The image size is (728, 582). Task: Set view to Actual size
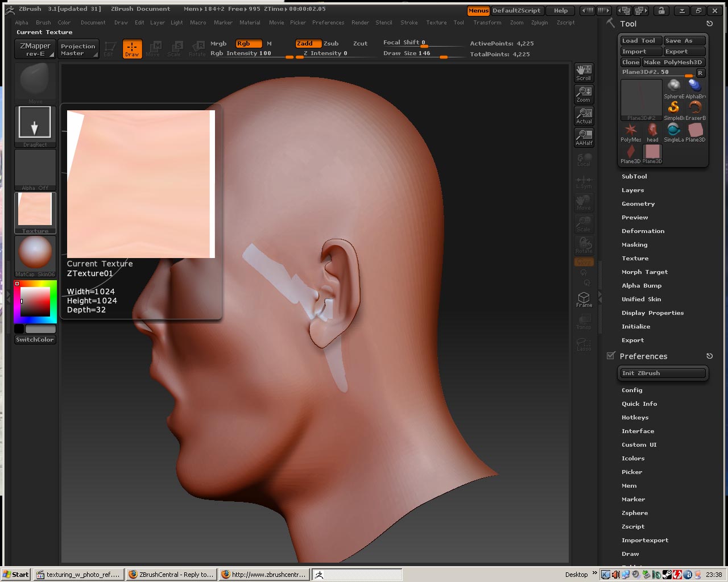[x=584, y=115]
